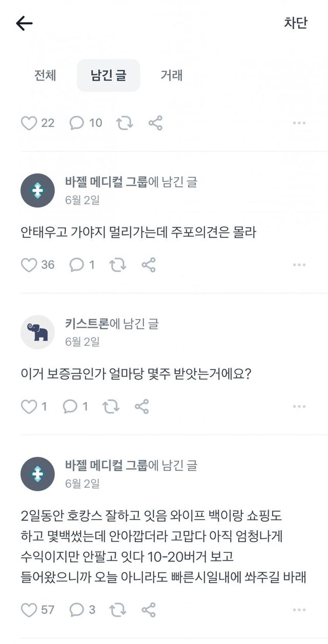Tap the back arrow icon

pyautogui.click(x=24, y=24)
